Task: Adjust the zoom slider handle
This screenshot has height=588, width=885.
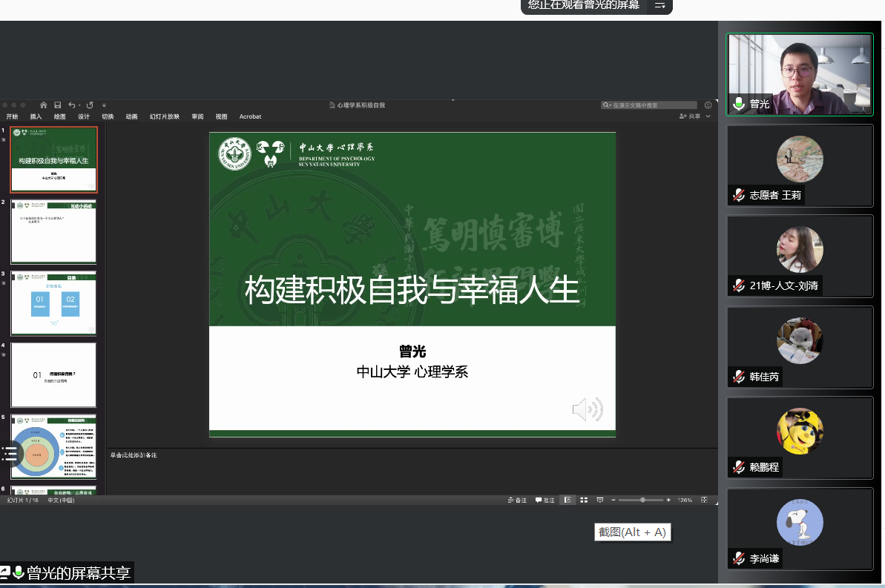Action: pos(642,501)
